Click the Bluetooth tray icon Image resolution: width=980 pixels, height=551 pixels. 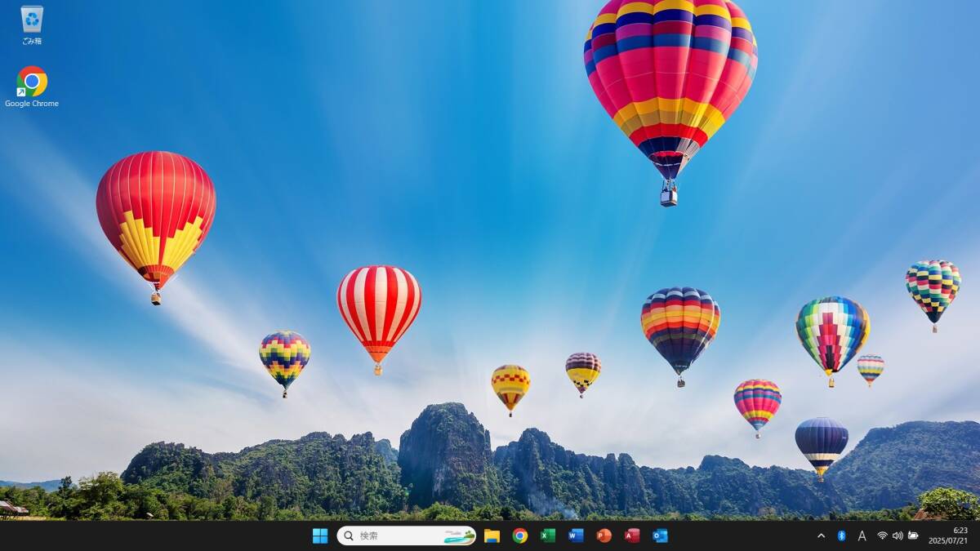pyautogui.click(x=841, y=535)
